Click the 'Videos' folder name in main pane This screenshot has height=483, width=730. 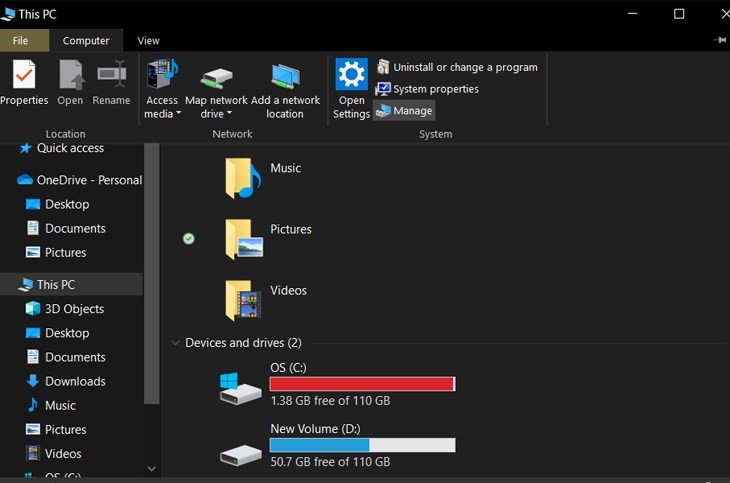[x=288, y=291]
